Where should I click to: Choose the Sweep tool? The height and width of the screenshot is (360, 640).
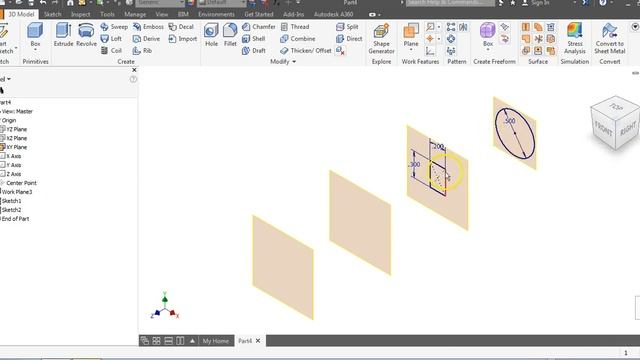tap(114, 27)
